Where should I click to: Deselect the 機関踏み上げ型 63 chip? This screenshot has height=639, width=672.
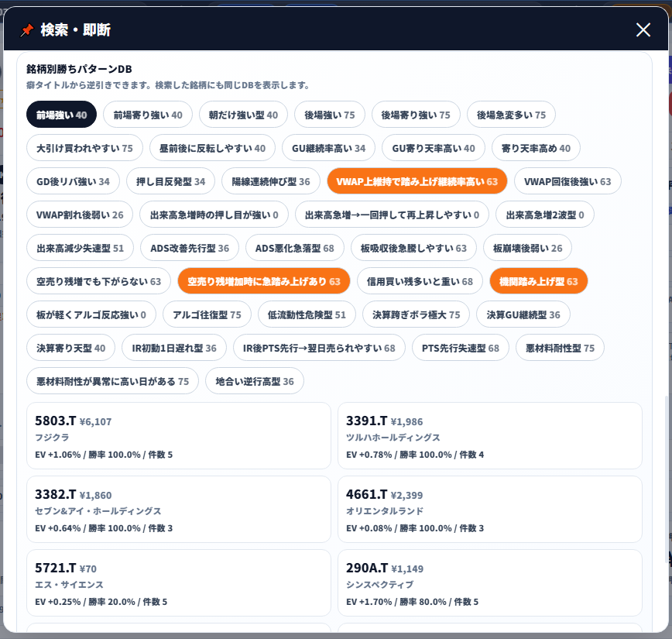[x=538, y=281]
